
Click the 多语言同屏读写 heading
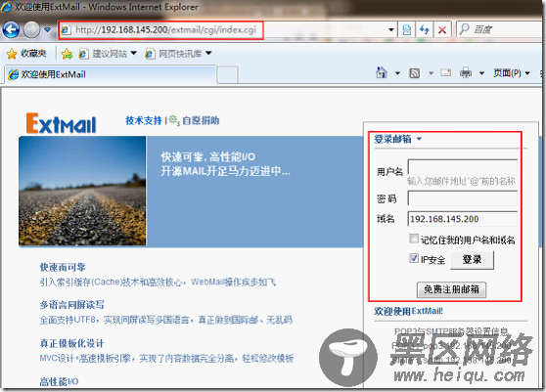tap(71, 305)
